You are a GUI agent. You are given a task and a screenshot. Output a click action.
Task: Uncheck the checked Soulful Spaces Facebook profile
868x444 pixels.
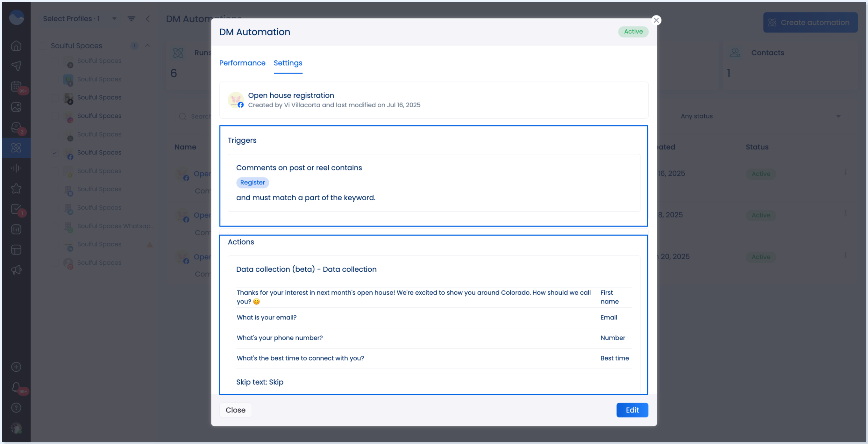[54, 153]
